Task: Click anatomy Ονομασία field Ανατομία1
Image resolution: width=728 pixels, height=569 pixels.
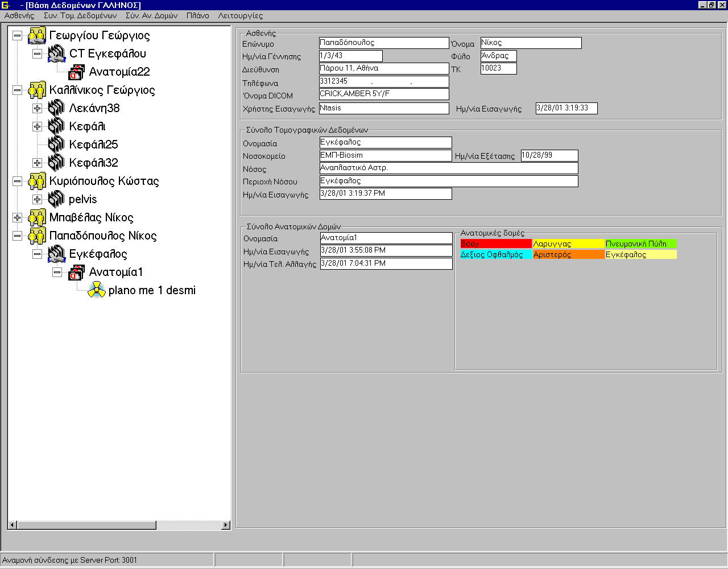Action: (387, 238)
